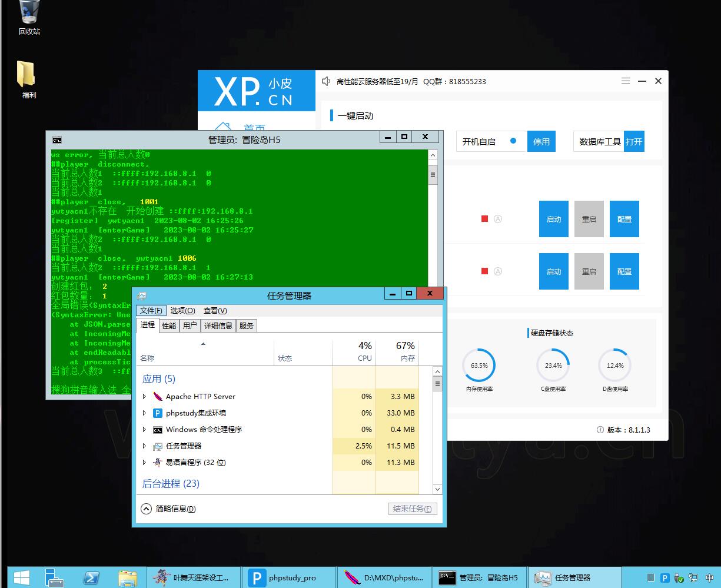
Task: Click the network icon in system tray
Action: tap(695, 578)
